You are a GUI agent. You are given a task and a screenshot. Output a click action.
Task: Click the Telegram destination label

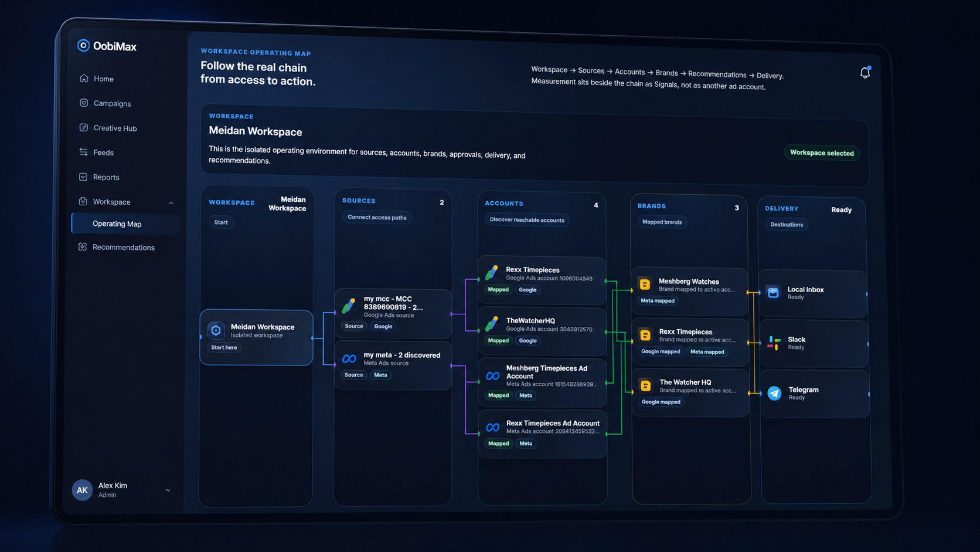(804, 390)
